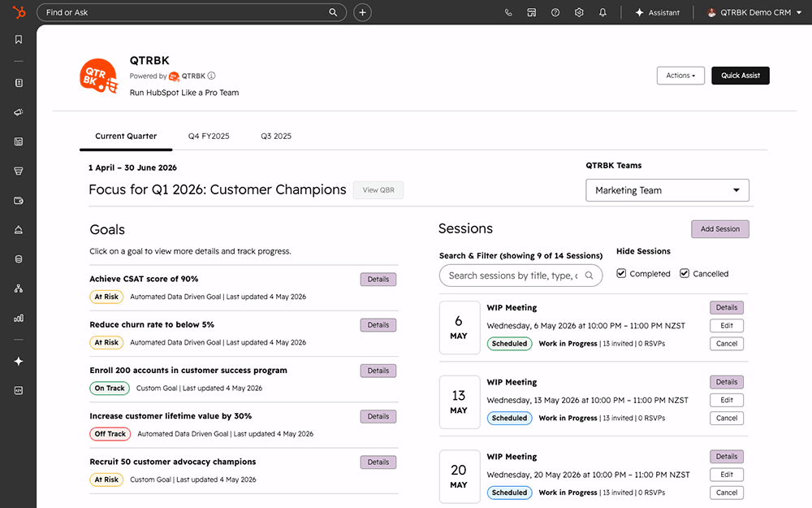
Task: Untick the Cancelled sessions checkbox
Action: click(685, 273)
